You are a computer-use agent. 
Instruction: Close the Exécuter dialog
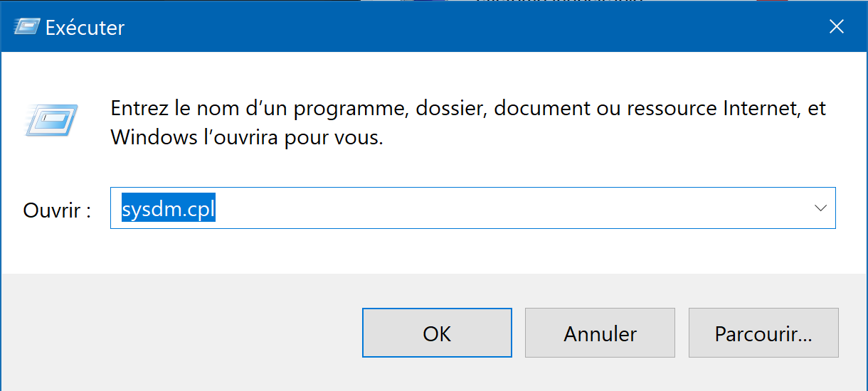pyautogui.click(x=837, y=27)
